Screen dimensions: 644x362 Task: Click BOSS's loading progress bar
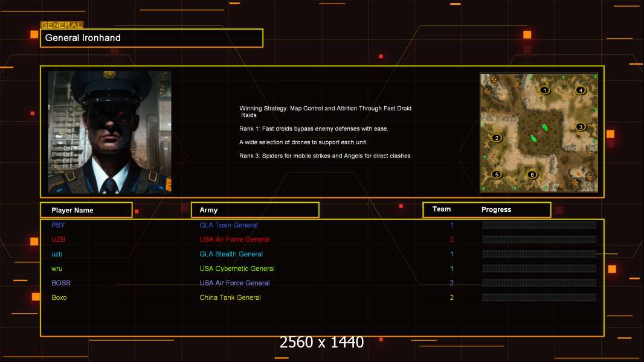click(x=539, y=283)
